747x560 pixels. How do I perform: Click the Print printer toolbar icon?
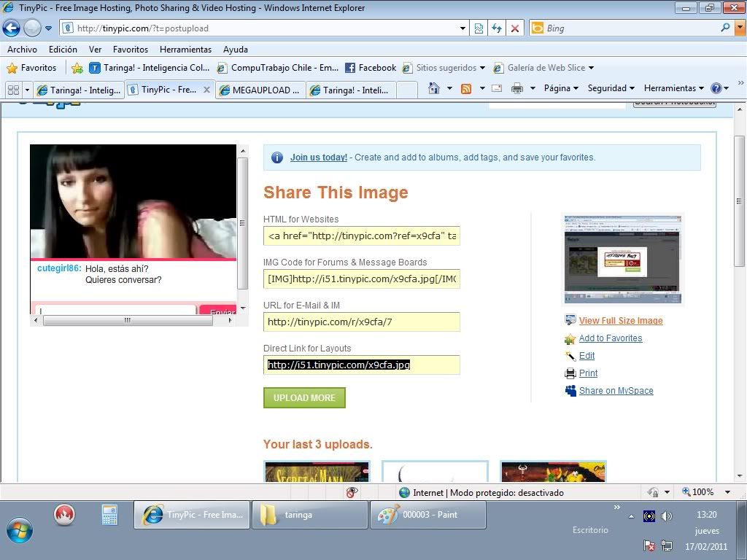click(517, 88)
